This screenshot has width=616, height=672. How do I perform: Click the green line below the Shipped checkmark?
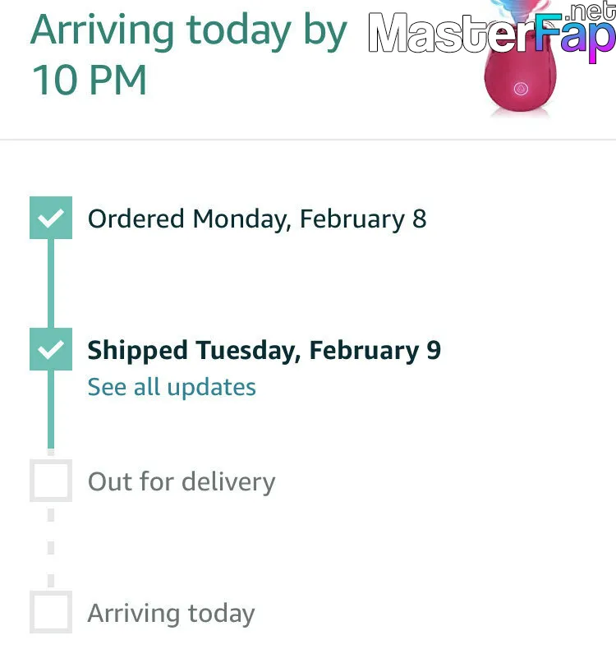(51, 411)
